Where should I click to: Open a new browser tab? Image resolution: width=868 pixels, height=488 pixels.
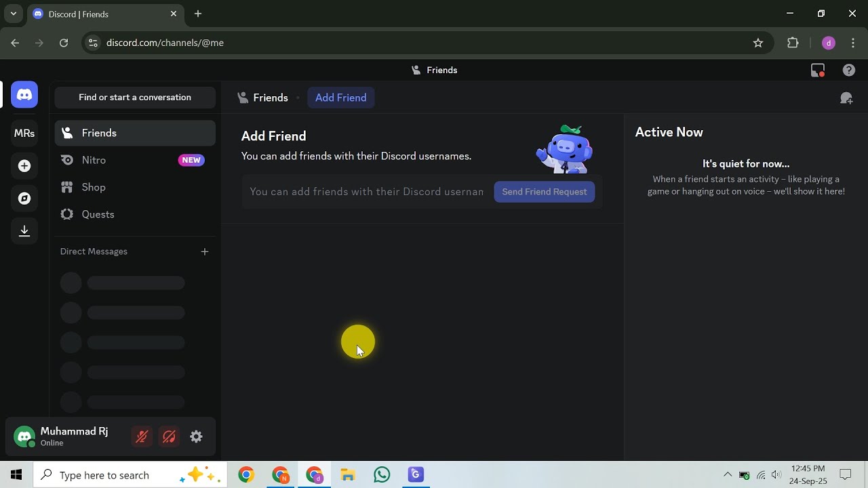(198, 14)
